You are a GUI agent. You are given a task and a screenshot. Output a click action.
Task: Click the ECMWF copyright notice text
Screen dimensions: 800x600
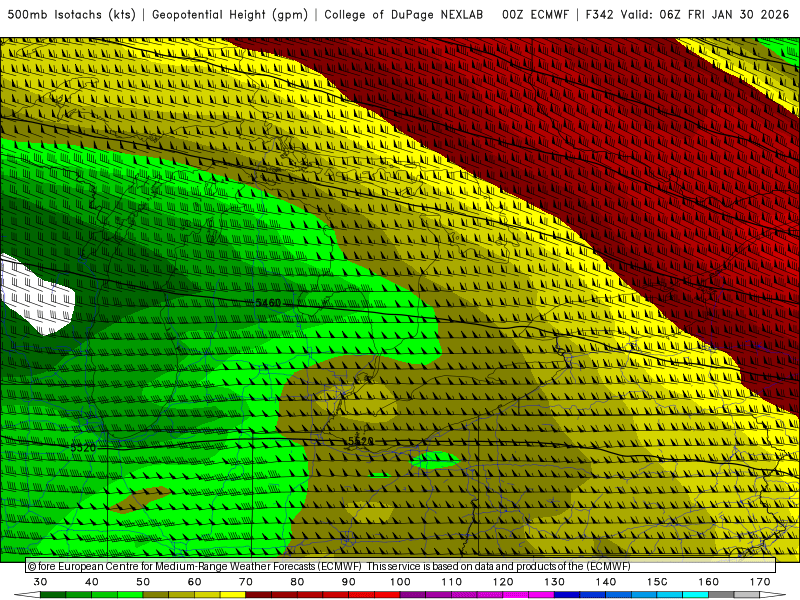pyautogui.click(x=329, y=566)
